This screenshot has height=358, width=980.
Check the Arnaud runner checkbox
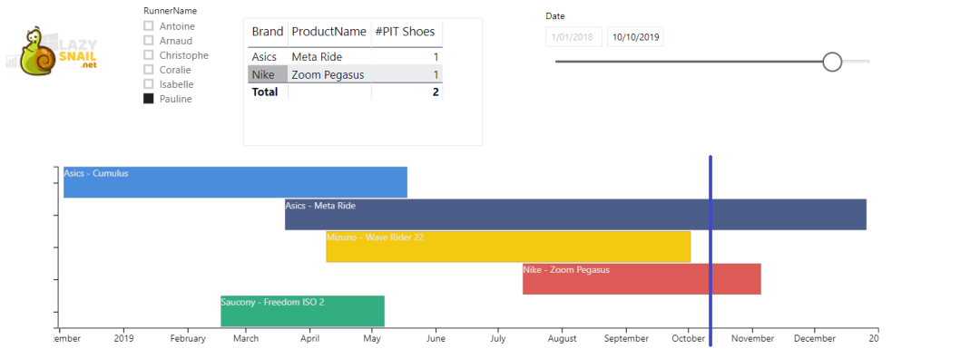(149, 40)
